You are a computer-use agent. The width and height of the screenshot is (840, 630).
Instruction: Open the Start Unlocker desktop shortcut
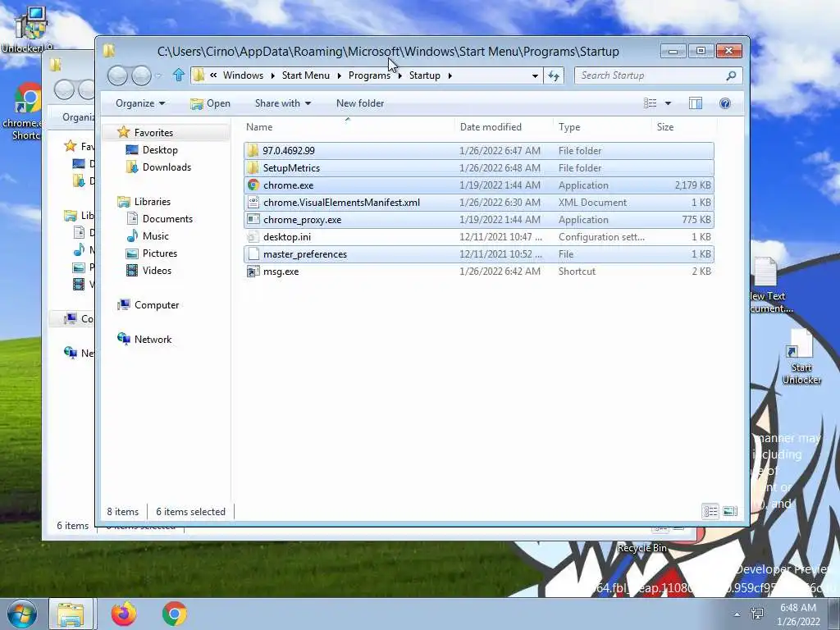(x=801, y=356)
